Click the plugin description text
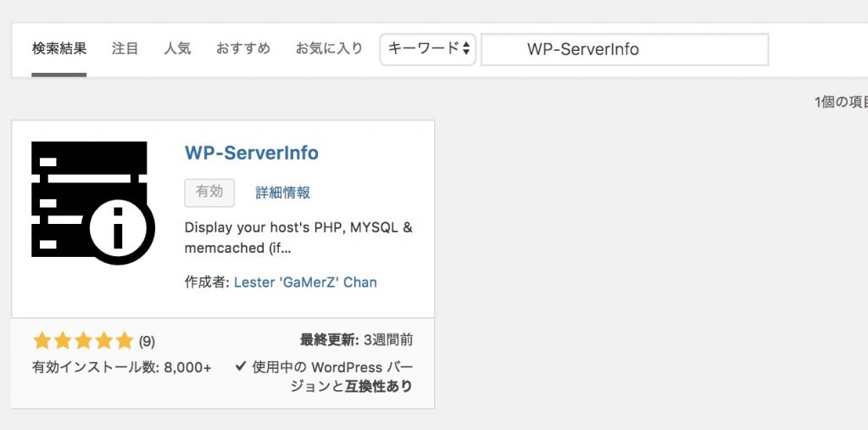 (298, 238)
